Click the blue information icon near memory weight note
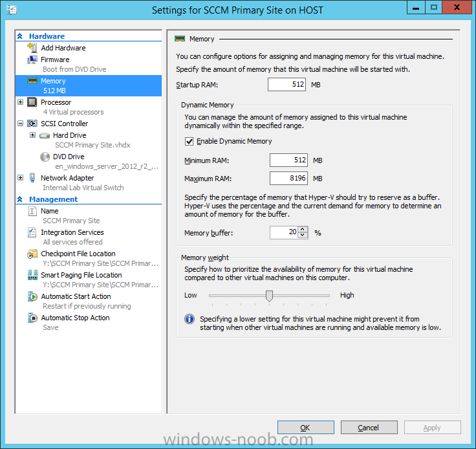The height and width of the screenshot is (449, 476). tap(189, 319)
